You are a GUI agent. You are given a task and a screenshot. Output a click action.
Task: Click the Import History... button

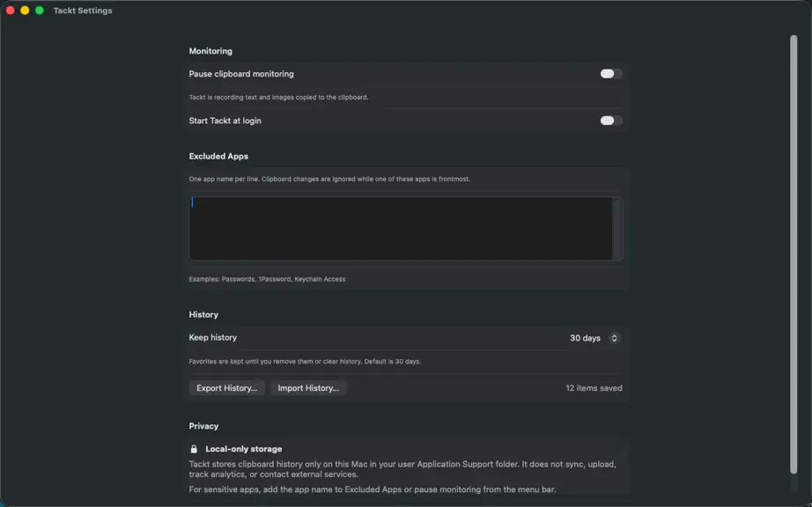(x=308, y=388)
